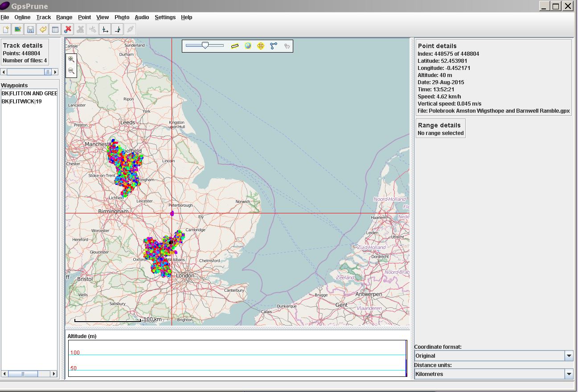Image resolution: width=578 pixels, height=392 pixels.
Task: Open the Track menu
Action: (x=43, y=17)
